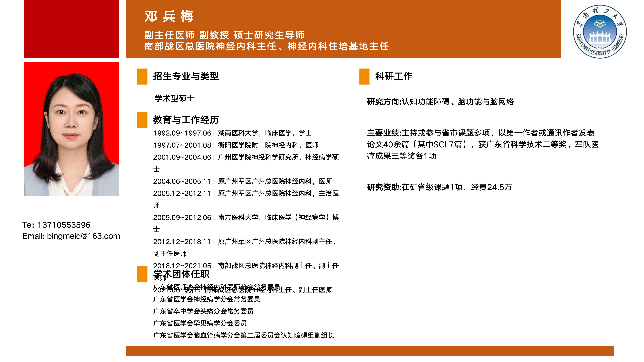Viewport: 644px width, 362px height.
Task: Click the 广东省卒中学会头痛分会常务委员 line
Action: pos(203,311)
